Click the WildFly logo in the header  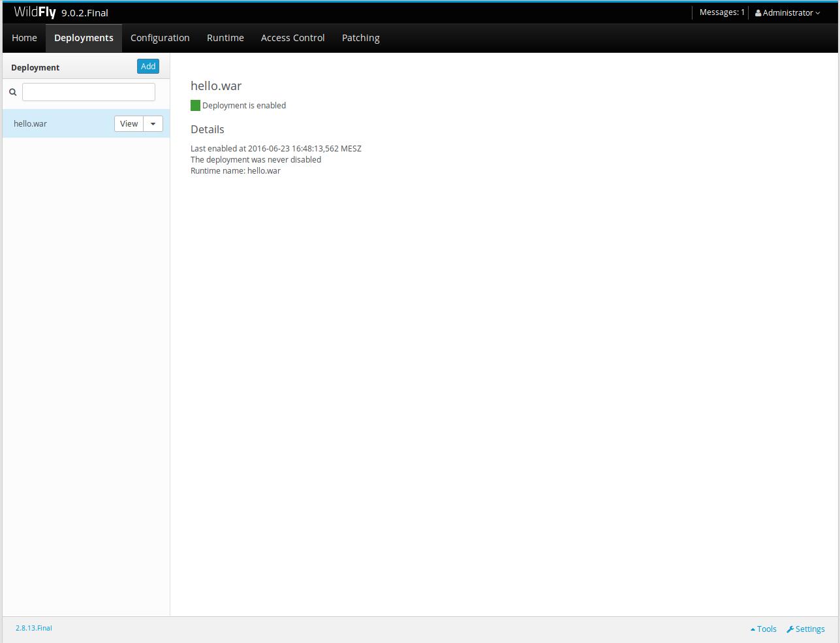point(35,12)
